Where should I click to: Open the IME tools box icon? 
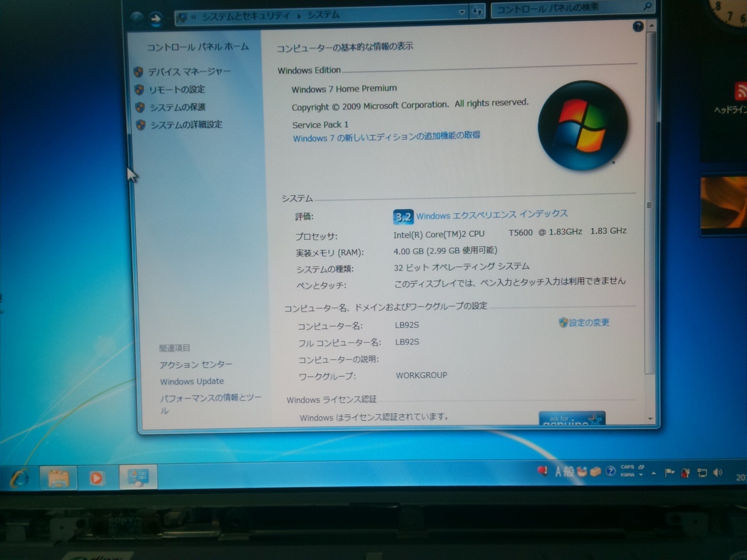[x=596, y=472]
